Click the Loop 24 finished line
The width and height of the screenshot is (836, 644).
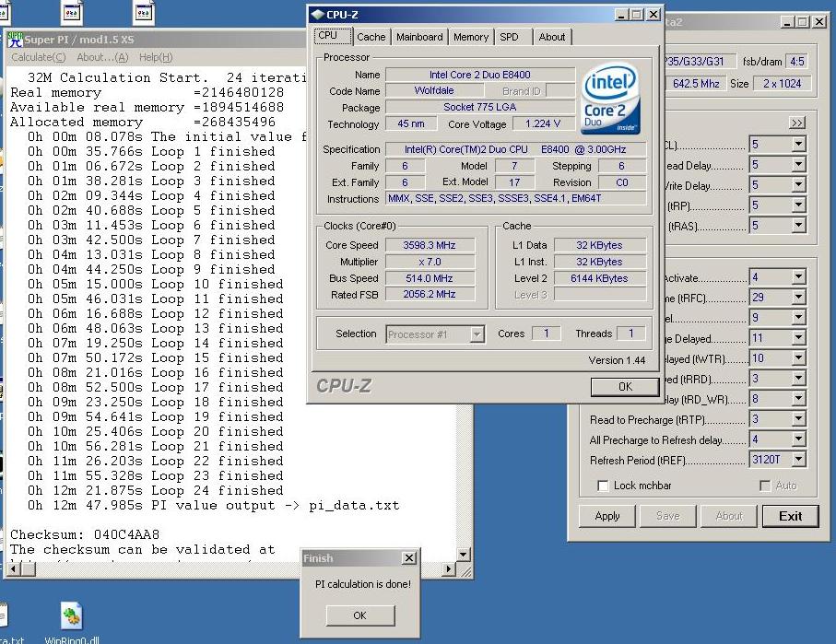tap(155, 490)
